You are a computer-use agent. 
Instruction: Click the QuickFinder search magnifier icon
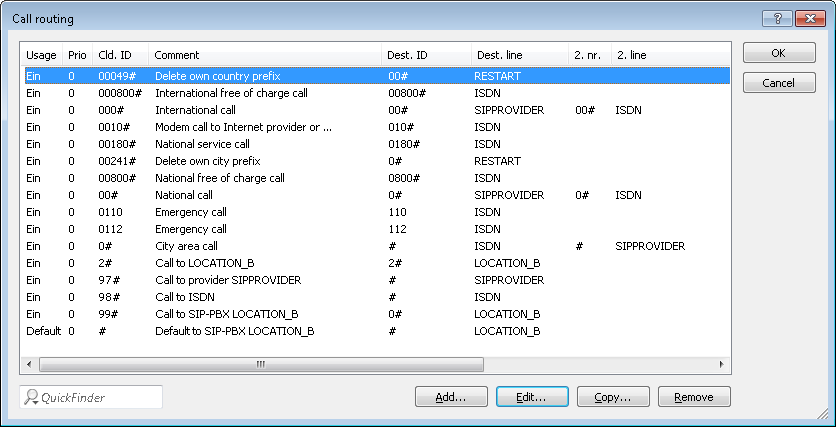pyautogui.click(x=31, y=398)
